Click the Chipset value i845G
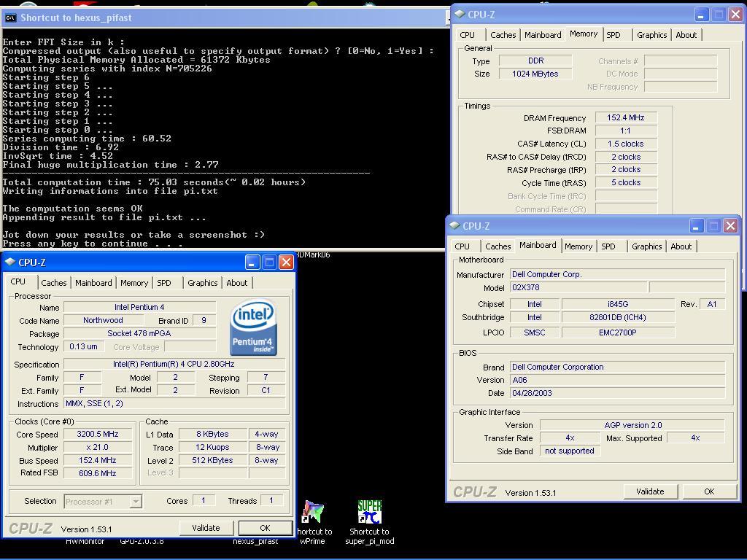 pos(618,304)
